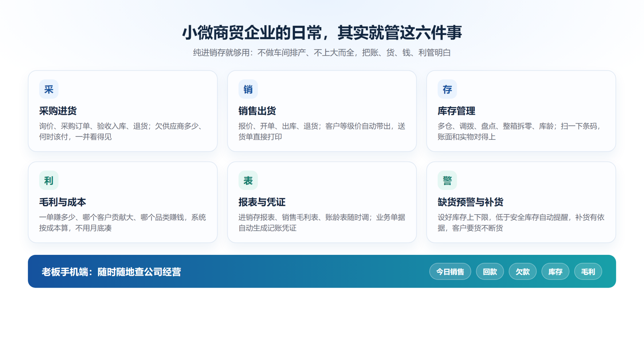Click the 采 icon on the purchasing card
The height and width of the screenshot is (338, 644).
click(49, 89)
